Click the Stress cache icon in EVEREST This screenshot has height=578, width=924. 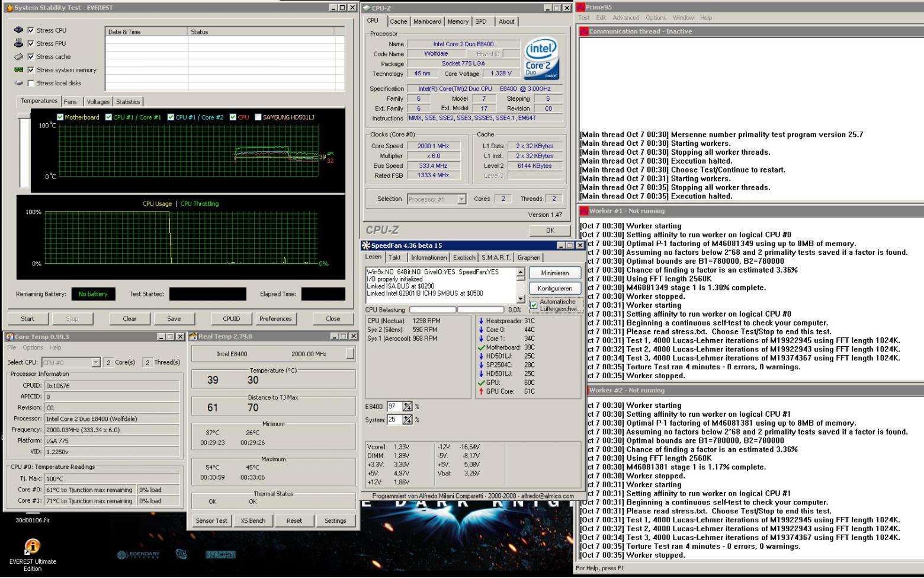[x=19, y=57]
